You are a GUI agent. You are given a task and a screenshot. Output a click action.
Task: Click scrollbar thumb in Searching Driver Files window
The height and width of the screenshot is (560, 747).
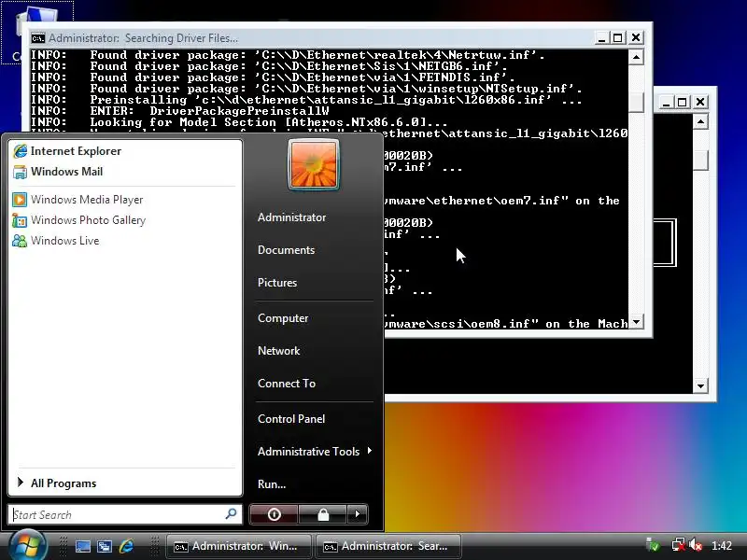636,102
